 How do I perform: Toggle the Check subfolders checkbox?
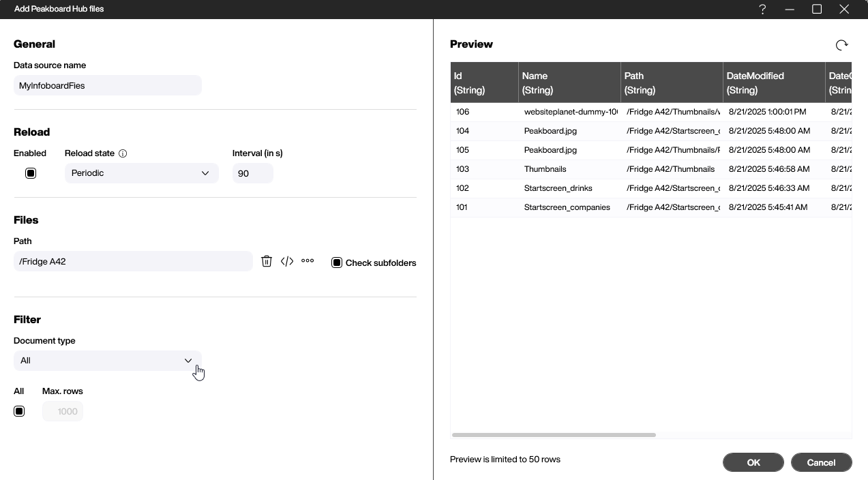337,262
